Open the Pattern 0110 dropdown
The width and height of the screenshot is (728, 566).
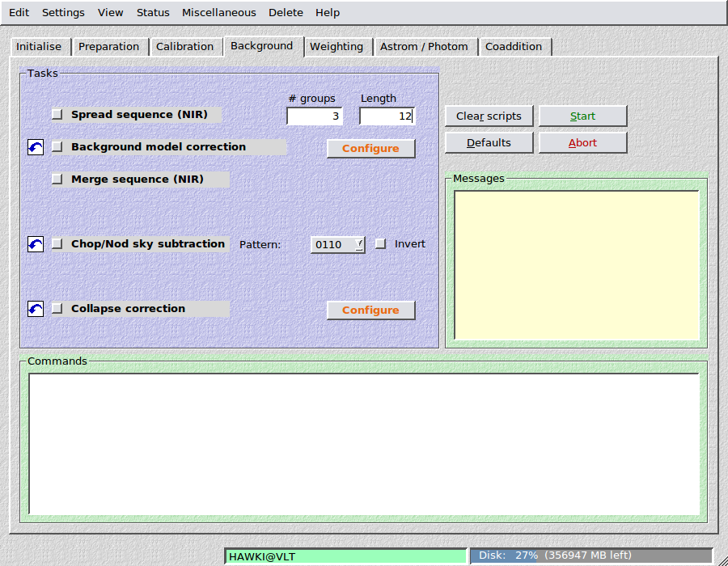pos(338,244)
